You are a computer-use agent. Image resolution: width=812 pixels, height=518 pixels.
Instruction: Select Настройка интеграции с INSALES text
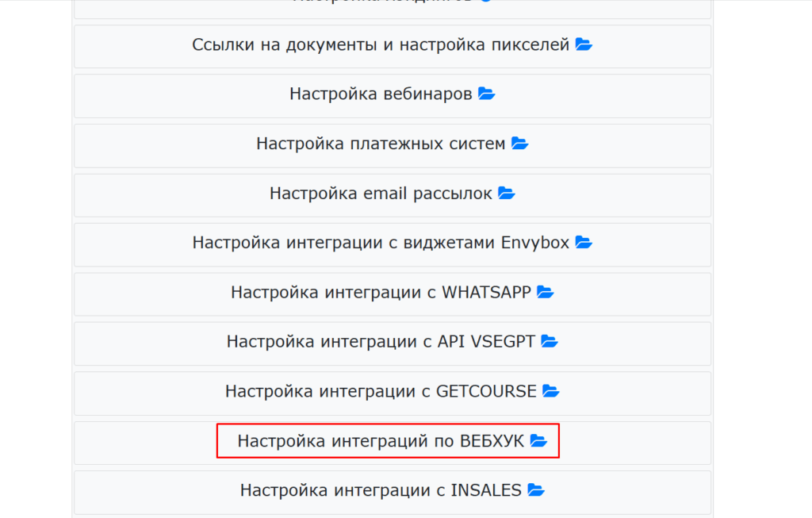381,490
